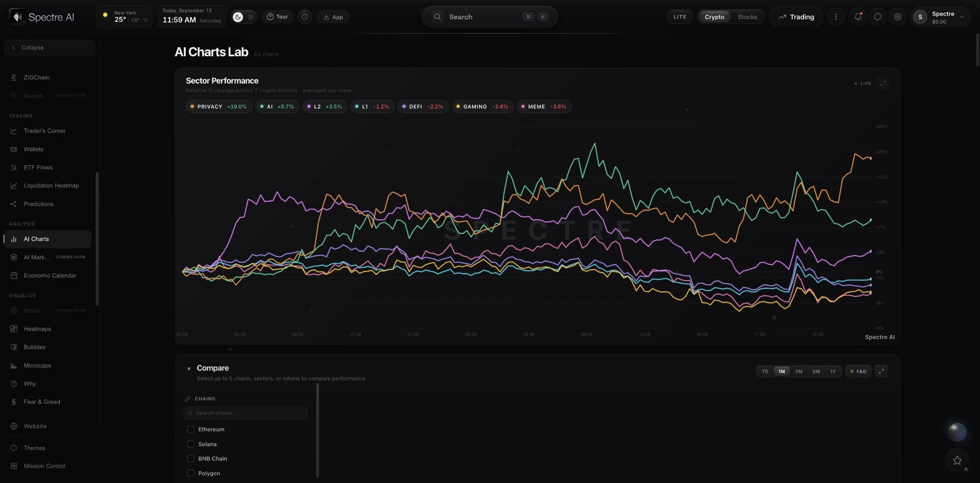The height and width of the screenshot is (483, 980).
Task: Click the sidebar scrollbar
Action: tap(97, 239)
